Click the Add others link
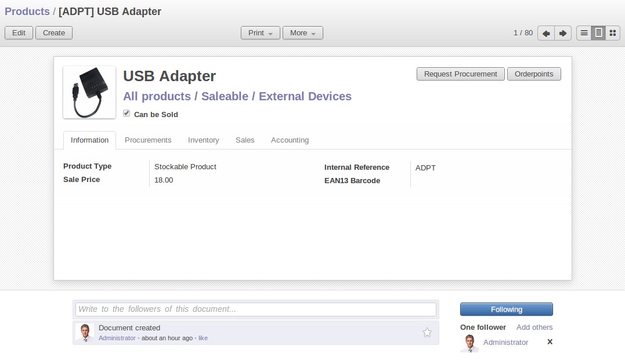The width and height of the screenshot is (625, 364). pos(534,327)
